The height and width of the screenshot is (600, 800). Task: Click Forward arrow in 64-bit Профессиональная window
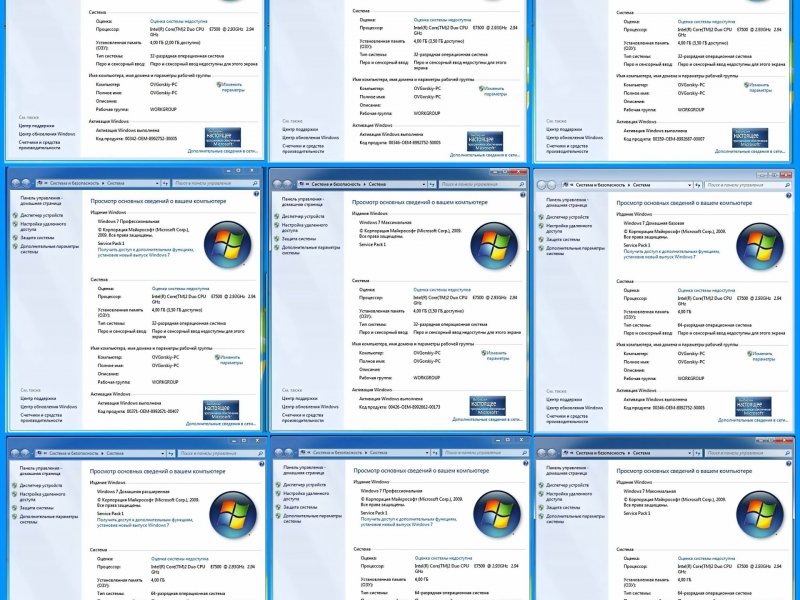(x=289, y=453)
